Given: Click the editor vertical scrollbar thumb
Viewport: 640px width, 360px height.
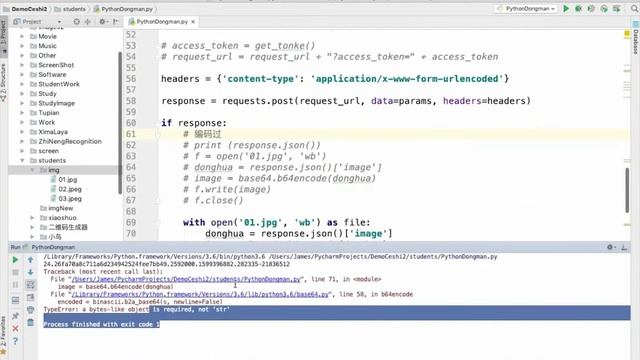Looking at the screenshot, I should point(627,190).
